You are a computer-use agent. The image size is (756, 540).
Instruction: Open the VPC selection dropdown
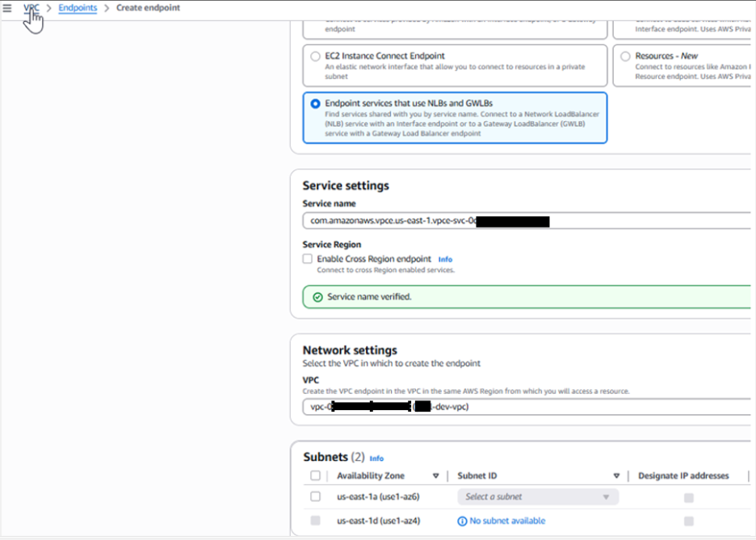pyautogui.click(x=525, y=407)
